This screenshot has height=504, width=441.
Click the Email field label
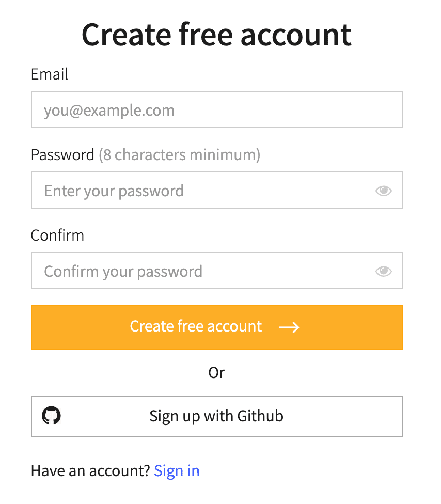pyautogui.click(x=50, y=74)
